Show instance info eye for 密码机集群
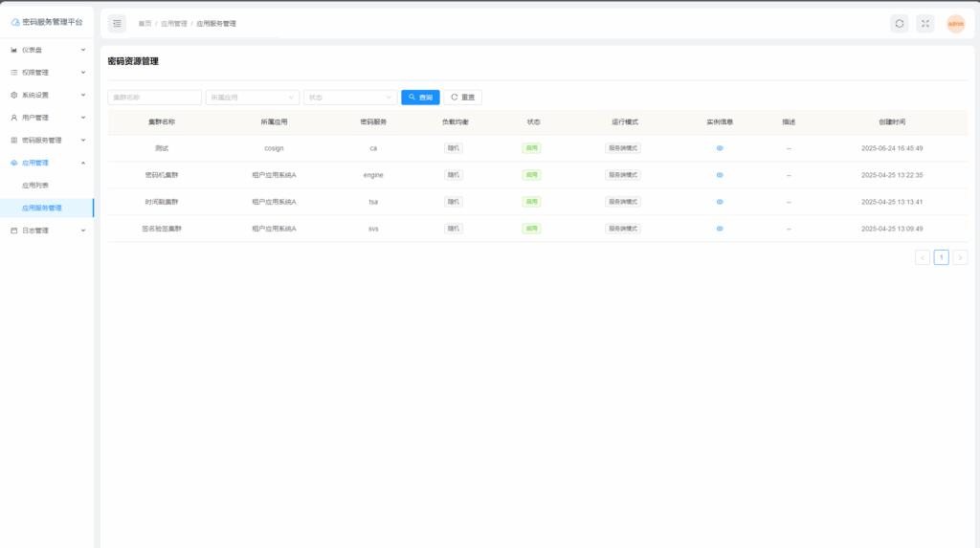 (720, 175)
